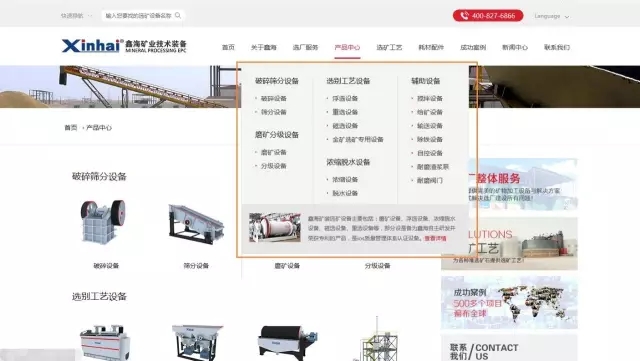Choose 浓缩设备 in the dropdown

[345, 179]
